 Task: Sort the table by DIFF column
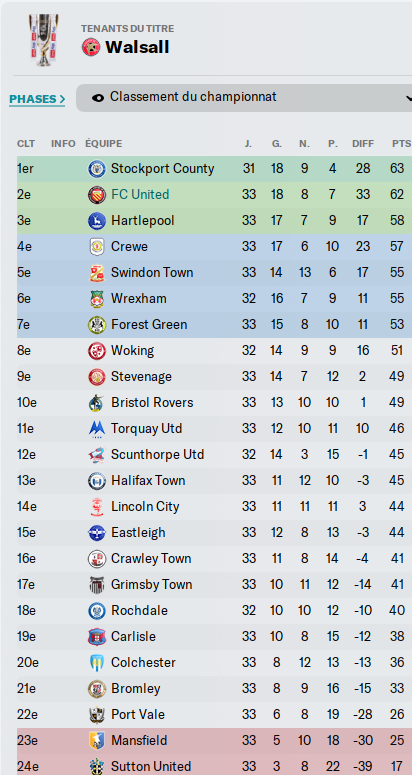point(363,144)
